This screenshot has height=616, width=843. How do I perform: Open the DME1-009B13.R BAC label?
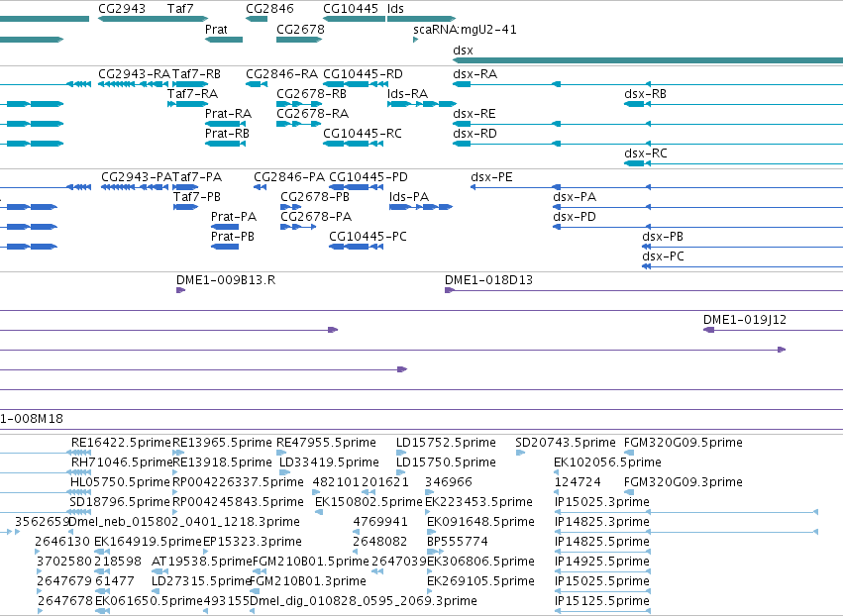[226, 280]
